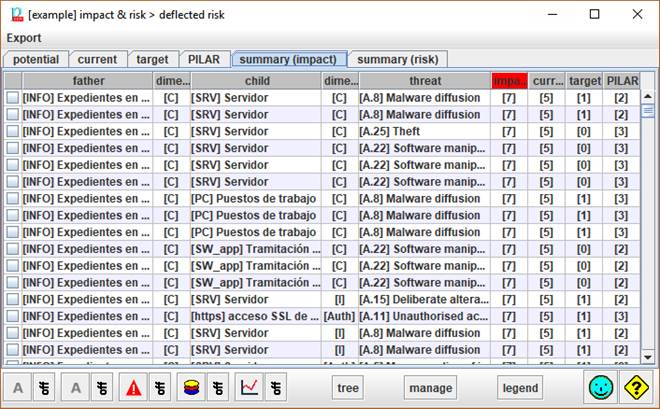Click the settings icon beside the warning triangle

(159, 388)
